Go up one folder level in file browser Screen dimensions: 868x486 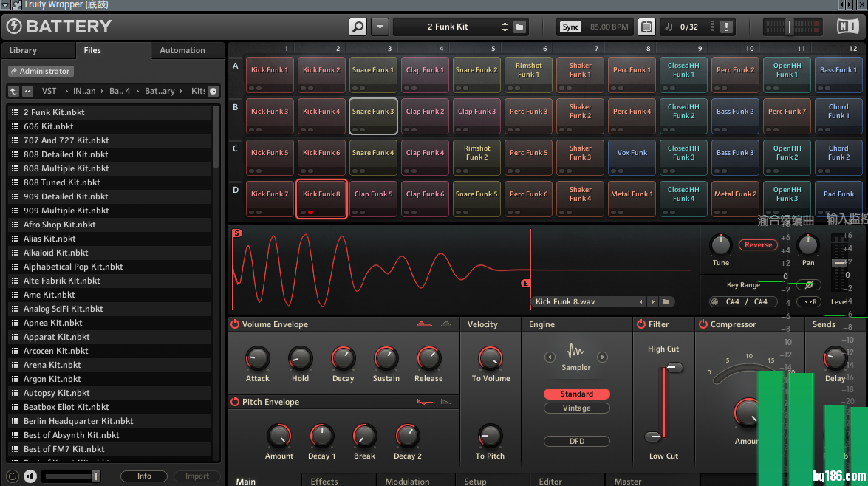click(13, 91)
